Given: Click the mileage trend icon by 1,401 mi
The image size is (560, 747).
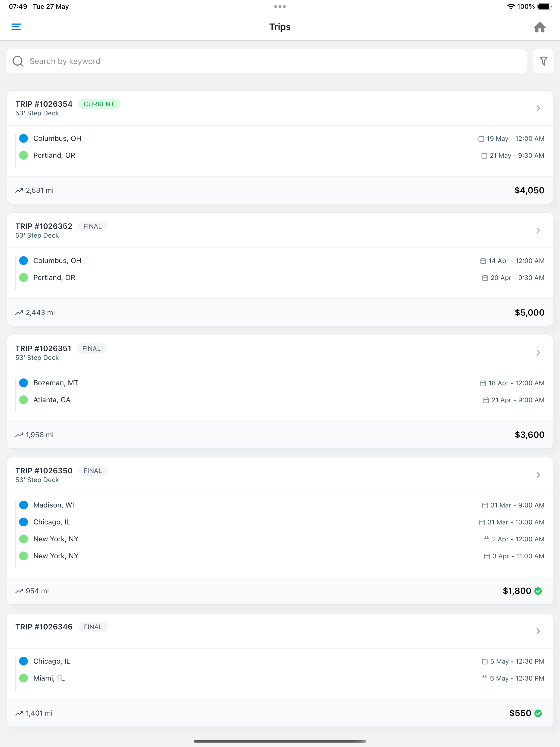Looking at the screenshot, I should click(x=19, y=713).
